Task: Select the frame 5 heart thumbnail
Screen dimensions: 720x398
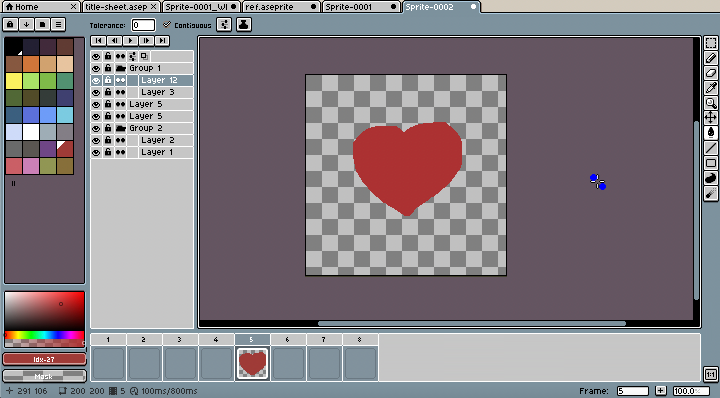Action: coord(252,364)
